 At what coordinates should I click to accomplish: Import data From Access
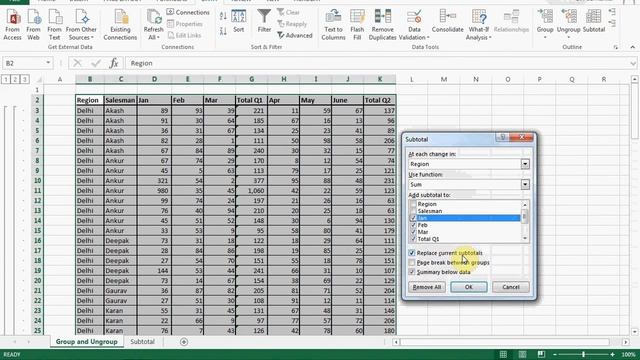tap(13, 25)
